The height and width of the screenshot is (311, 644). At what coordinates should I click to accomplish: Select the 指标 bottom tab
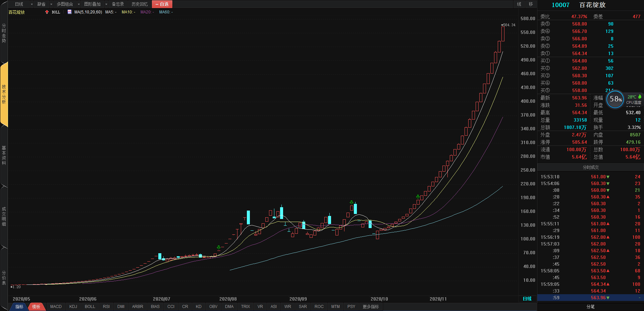pos(19,307)
